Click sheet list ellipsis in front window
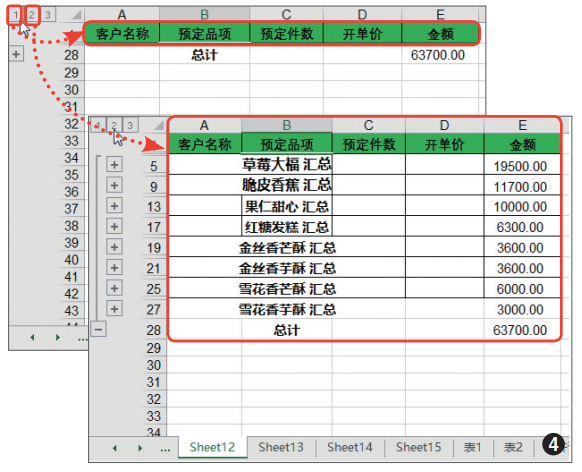Screen dimensions: 582x472 coord(165,449)
